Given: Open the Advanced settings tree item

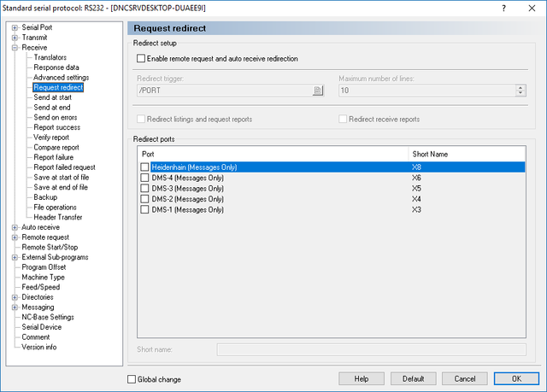Looking at the screenshot, I should coord(61,78).
